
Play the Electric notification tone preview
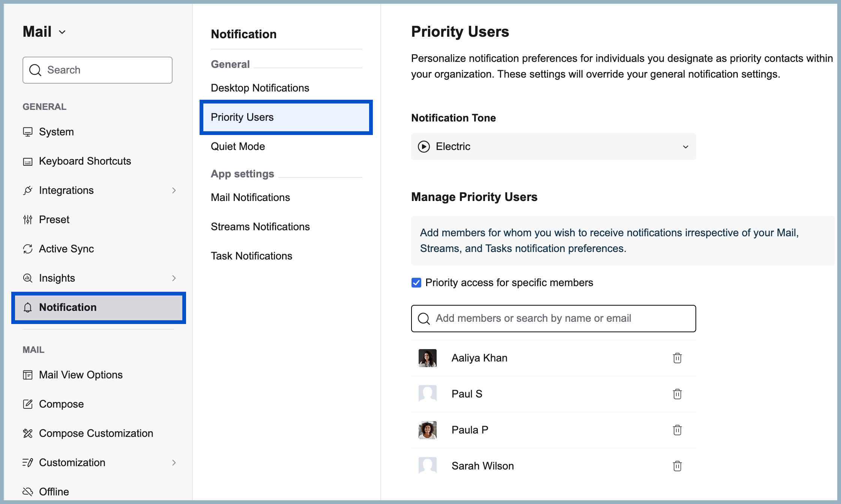tap(425, 147)
